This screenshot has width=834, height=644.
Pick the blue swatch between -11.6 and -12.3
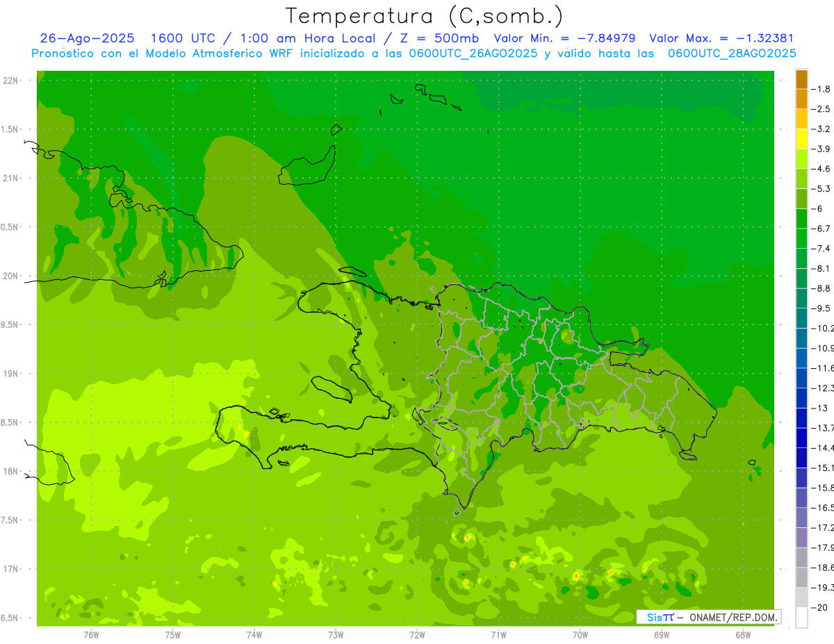point(801,378)
